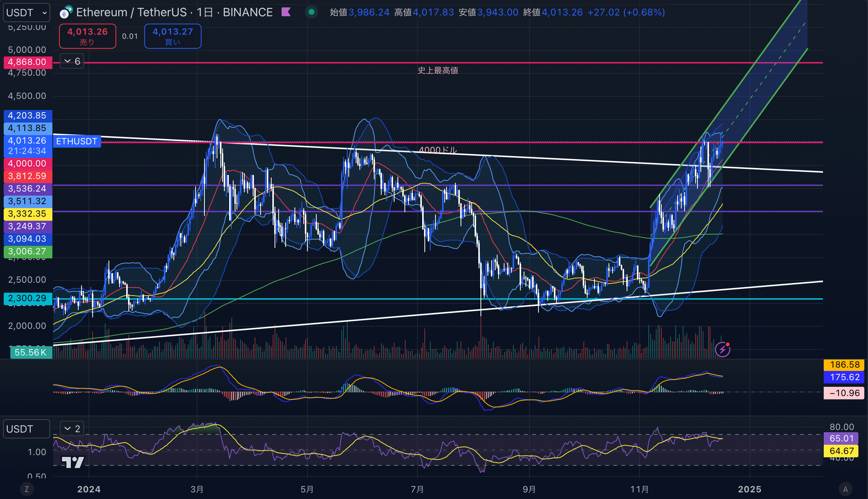Click the 3,511.32 price axis label
Viewport: 868px width, 499px height.
point(28,201)
